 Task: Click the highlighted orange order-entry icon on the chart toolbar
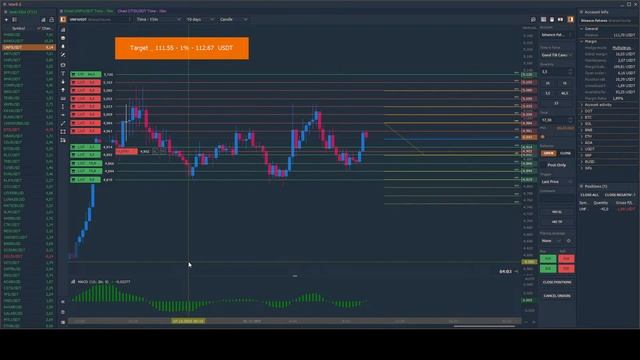coord(571,19)
